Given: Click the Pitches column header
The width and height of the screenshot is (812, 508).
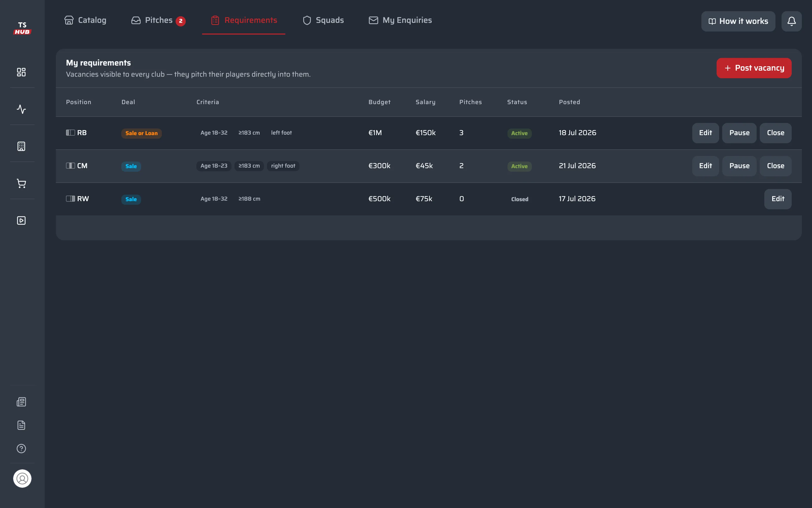Looking at the screenshot, I should click(470, 102).
